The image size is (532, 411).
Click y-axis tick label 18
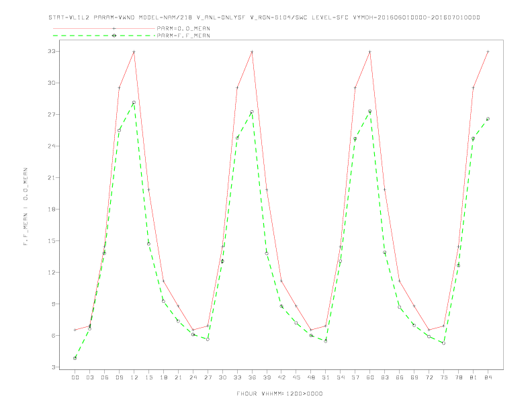coord(52,210)
